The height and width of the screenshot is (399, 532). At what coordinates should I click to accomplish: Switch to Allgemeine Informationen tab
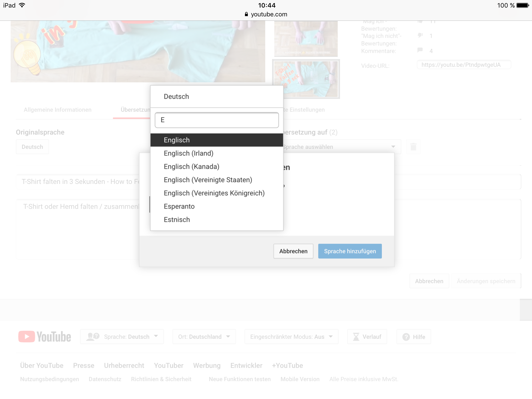58,110
